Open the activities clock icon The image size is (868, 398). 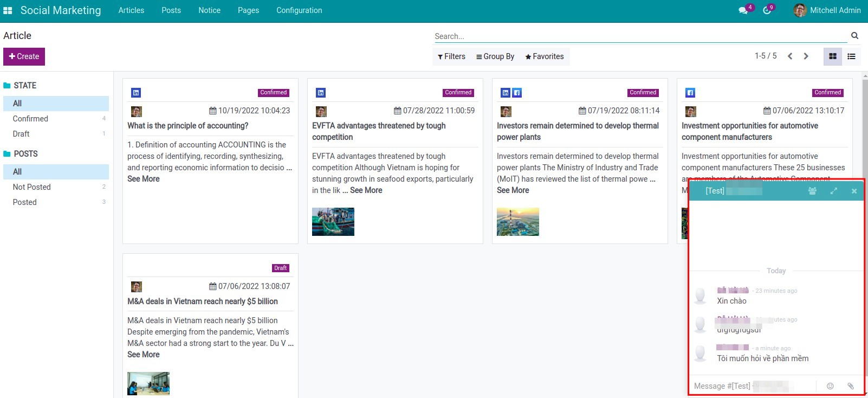tap(767, 10)
